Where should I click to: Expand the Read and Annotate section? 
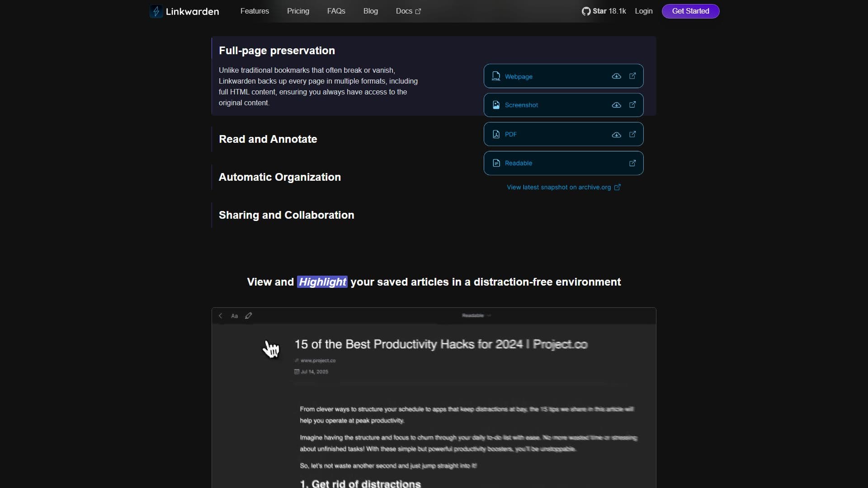268,139
